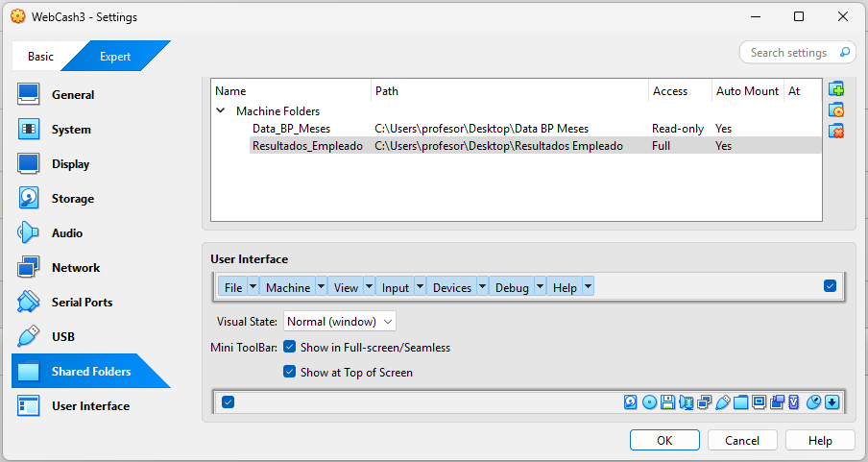Uncheck Show at Top of Screen
This screenshot has height=462, width=868.
point(289,371)
